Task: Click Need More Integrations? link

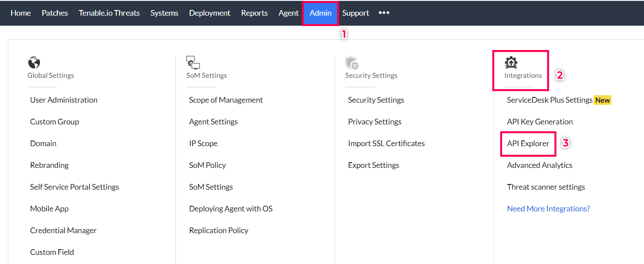Action: [548, 209]
